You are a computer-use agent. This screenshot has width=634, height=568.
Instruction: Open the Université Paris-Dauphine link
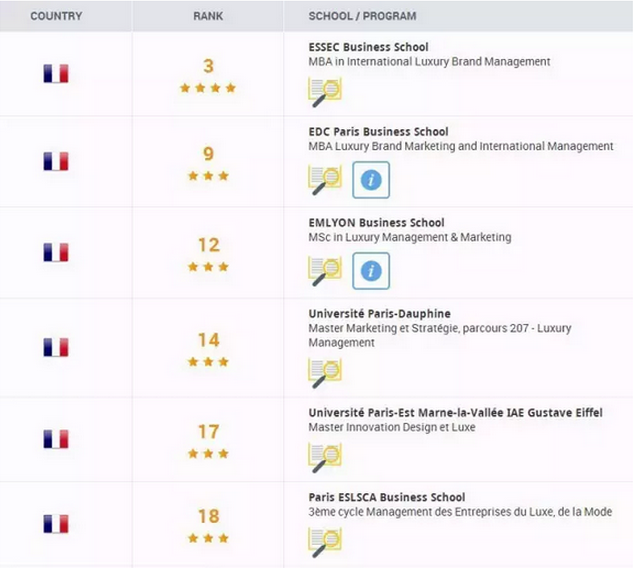point(380,313)
